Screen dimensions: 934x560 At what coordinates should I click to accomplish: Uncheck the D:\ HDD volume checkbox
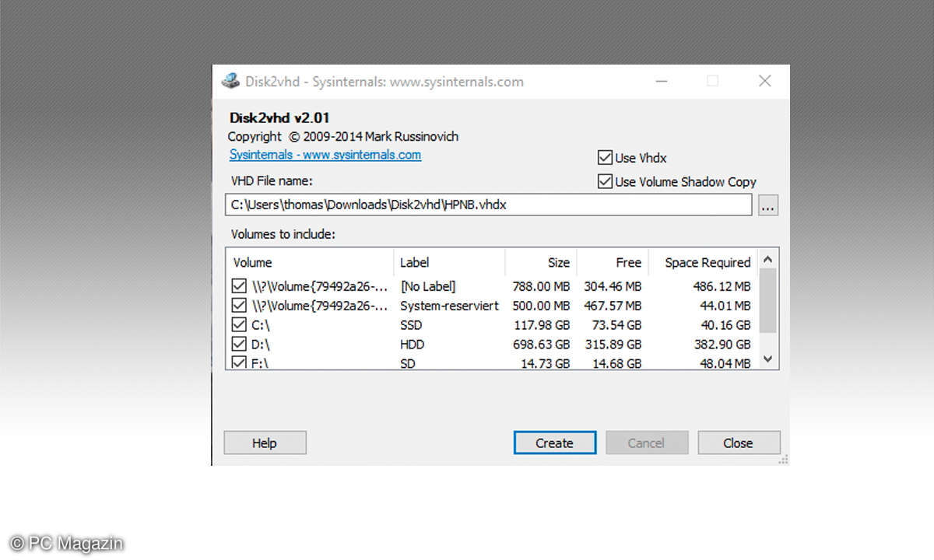239,344
